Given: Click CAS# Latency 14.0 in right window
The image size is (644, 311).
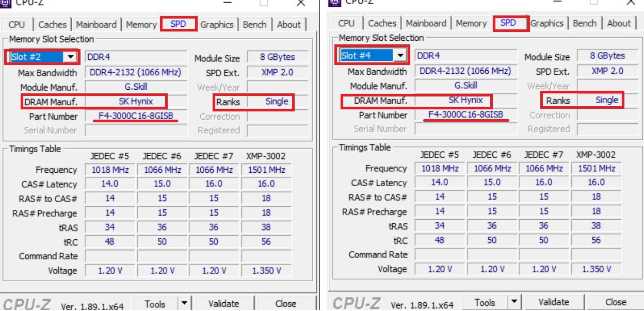Looking at the screenshot, I should pyautogui.click(x=439, y=183).
